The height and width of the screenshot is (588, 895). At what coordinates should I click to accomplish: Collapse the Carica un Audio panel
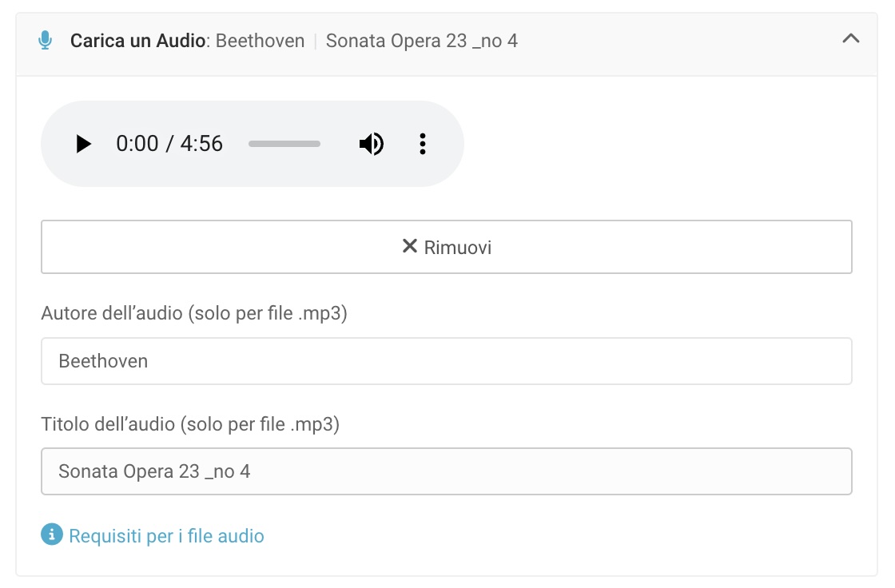(x=851, y=38)
